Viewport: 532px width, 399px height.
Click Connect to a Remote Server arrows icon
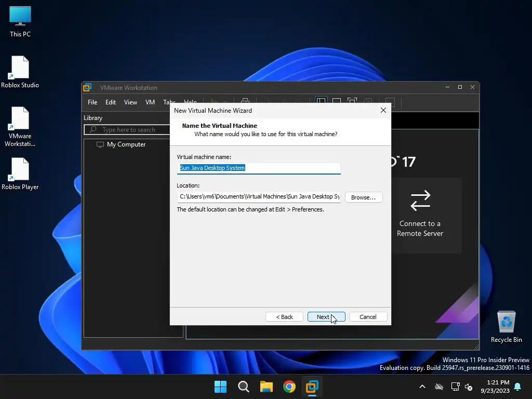click(420, 200)
